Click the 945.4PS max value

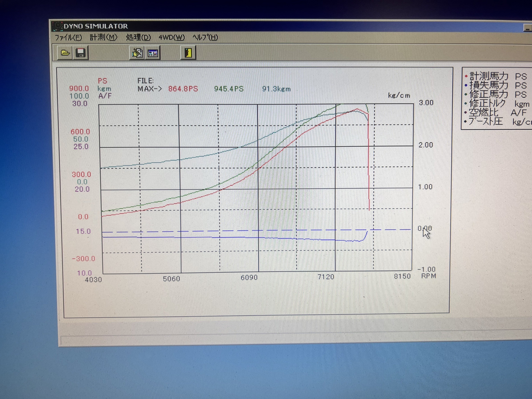pos(229,89)
